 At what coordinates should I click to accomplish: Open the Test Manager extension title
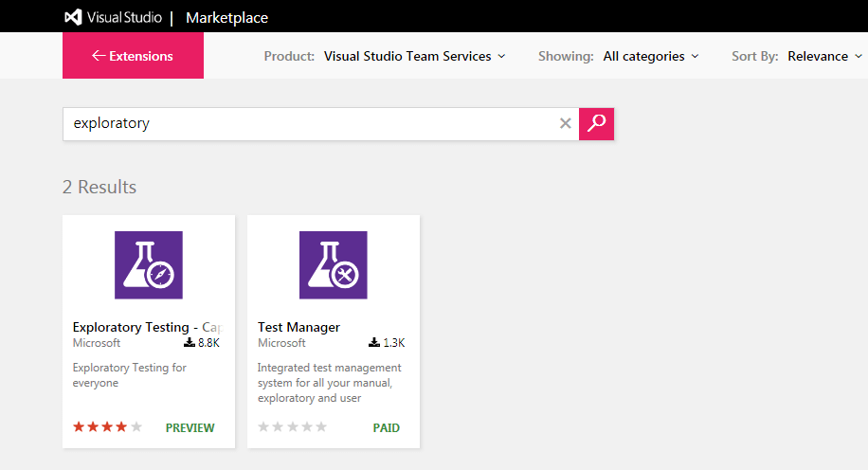click(x=298, y=327)
